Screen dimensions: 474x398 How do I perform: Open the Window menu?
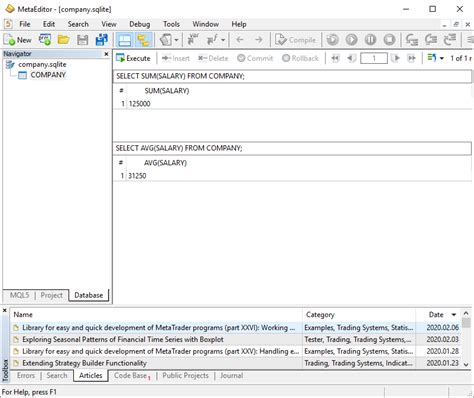click(x=206, y=24)
